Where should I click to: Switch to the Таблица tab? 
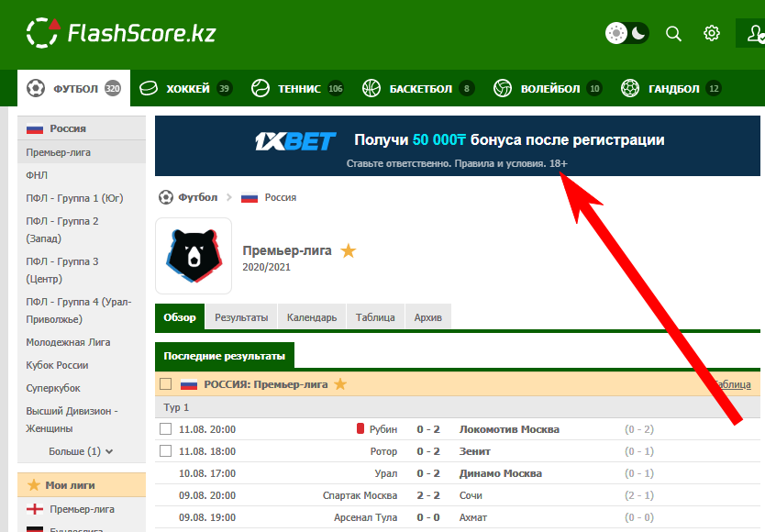pyautogui.click(x=375, y=317)
